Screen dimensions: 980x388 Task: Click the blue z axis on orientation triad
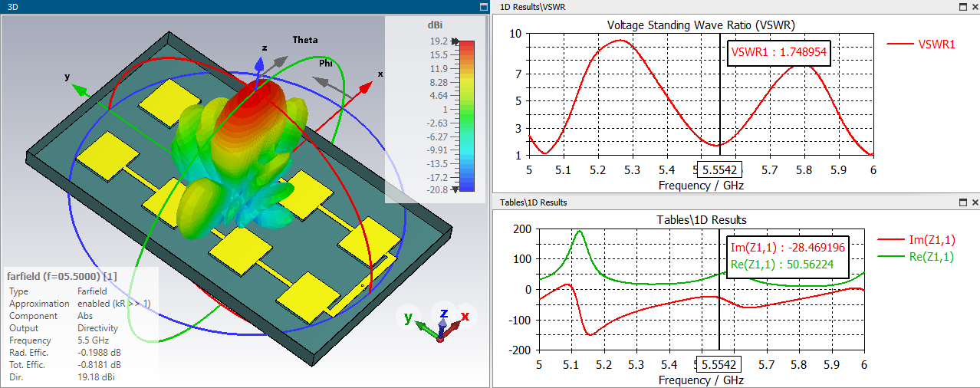click(x=443, y=313)
